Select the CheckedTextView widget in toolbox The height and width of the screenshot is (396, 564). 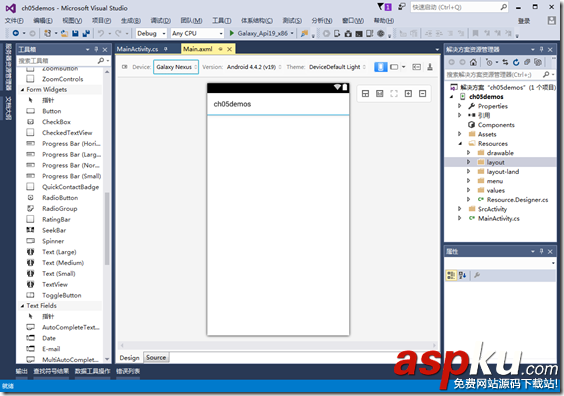coord(67,133)
